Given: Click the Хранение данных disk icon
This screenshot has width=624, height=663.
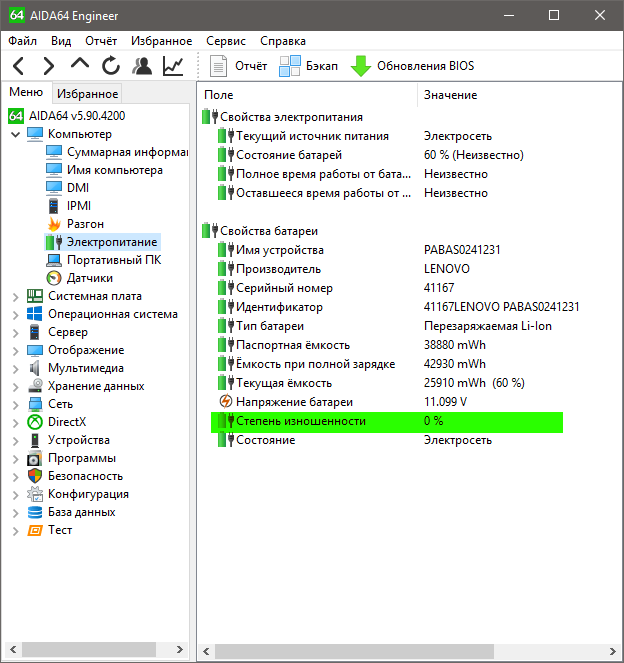Looking at the screenshot, I should 35,386.
